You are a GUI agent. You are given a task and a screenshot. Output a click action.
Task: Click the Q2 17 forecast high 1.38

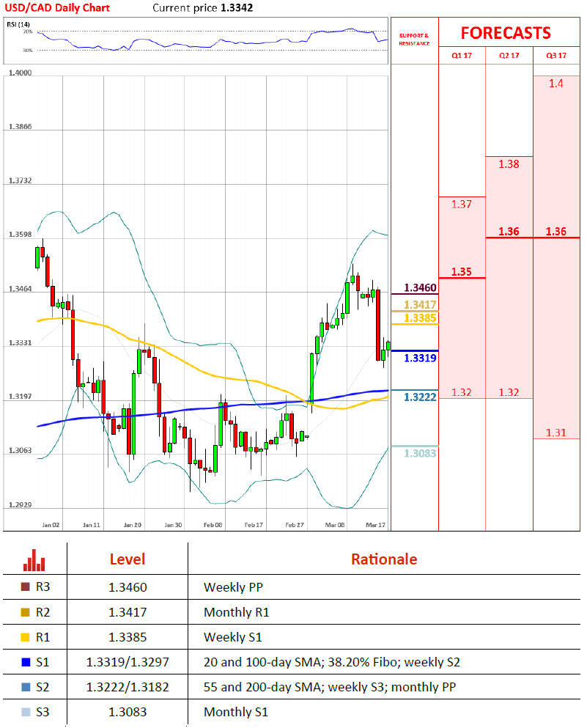tap(509, 164)
